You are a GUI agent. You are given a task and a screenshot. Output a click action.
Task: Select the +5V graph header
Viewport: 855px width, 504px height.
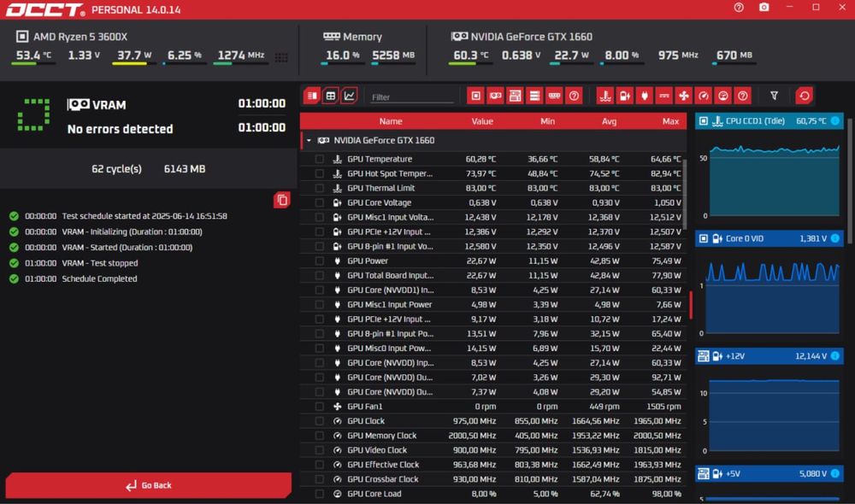coord(769,474)
